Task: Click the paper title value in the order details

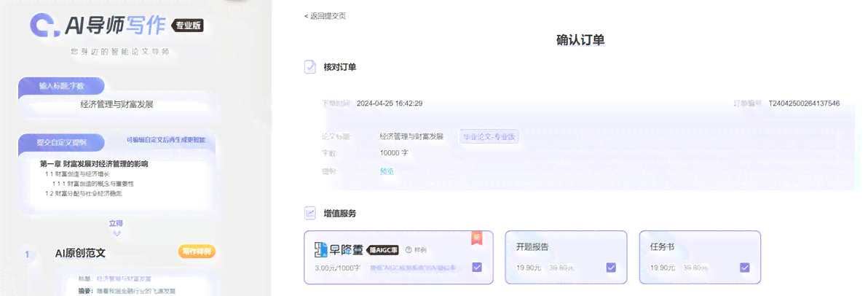Action: click(411, 136)
